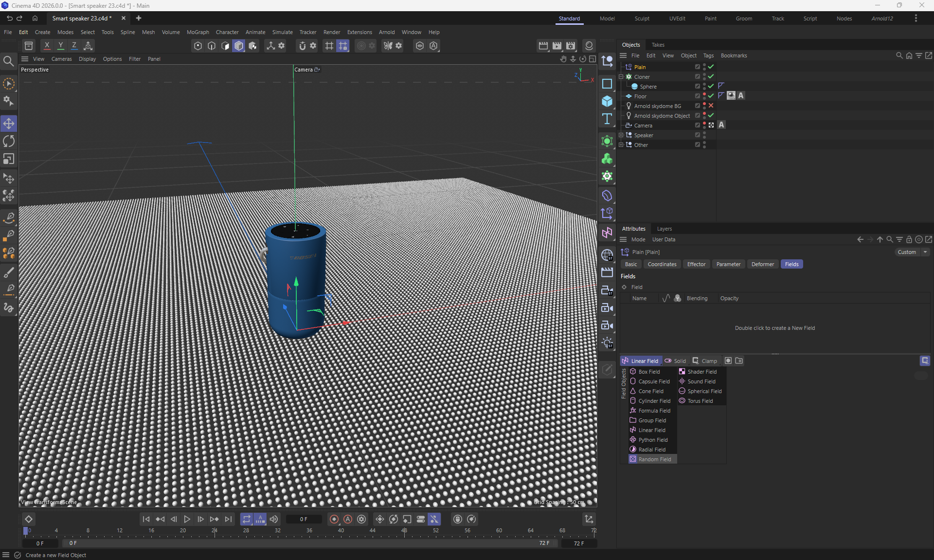Select the Scale tool in left toolbar
This screenshot has height=560, width=934.
click(x=9, y=159)
